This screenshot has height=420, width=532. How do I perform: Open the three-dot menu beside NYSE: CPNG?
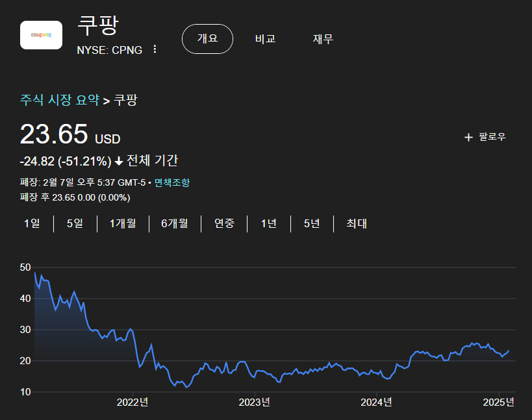pyautogui.click(x=155, y=49)
